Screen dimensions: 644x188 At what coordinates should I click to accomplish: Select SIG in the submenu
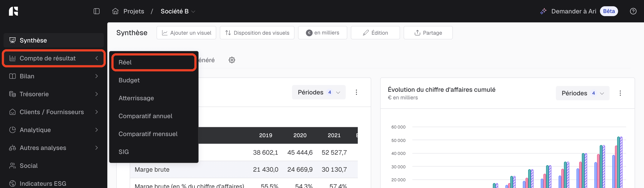(x=153, y=152)
